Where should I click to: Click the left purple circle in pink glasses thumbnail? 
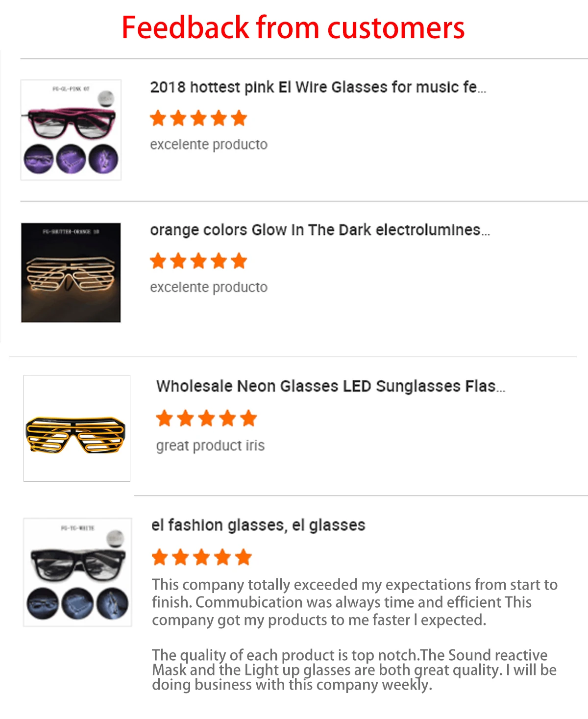38,159
